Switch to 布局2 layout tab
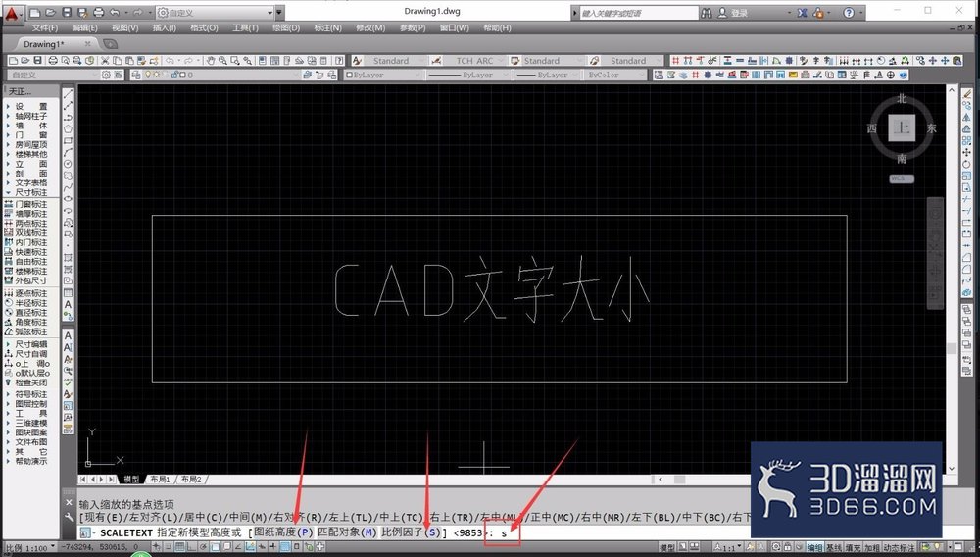 (x=191, y=480)
